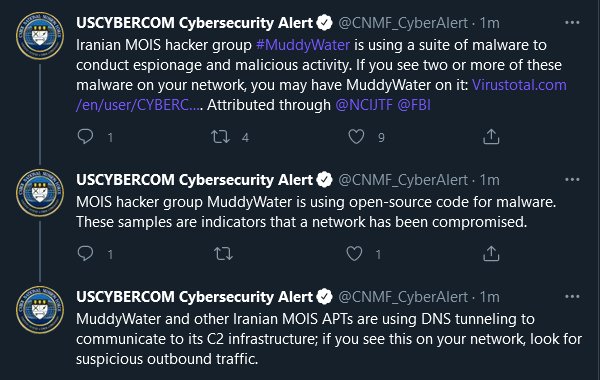Screen dimensions: 600x380
Task: Share the open-source code malware tweet
Action: [491, 254]
